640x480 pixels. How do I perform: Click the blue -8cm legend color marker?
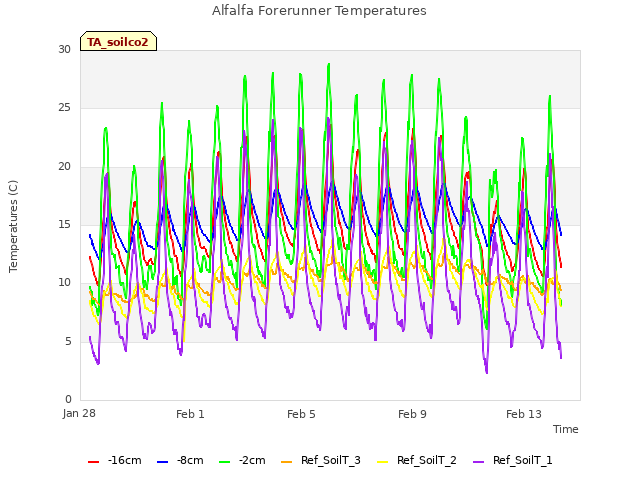pyautogui.click(x=162, y=462)
